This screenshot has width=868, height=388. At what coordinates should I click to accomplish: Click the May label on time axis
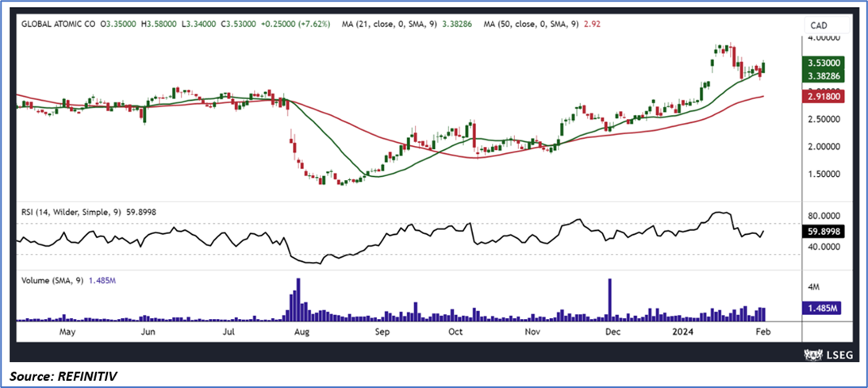tap(67, 332)
